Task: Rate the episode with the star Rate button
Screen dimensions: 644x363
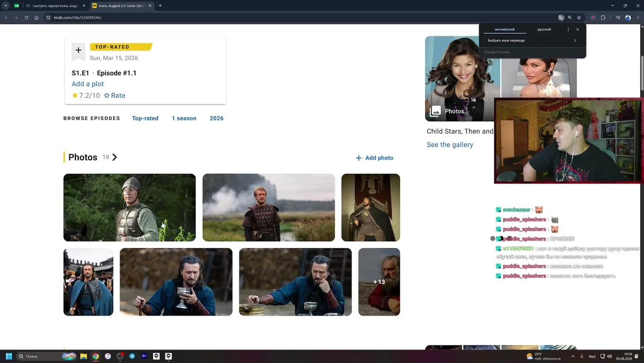Action: (x=114, y=95)
